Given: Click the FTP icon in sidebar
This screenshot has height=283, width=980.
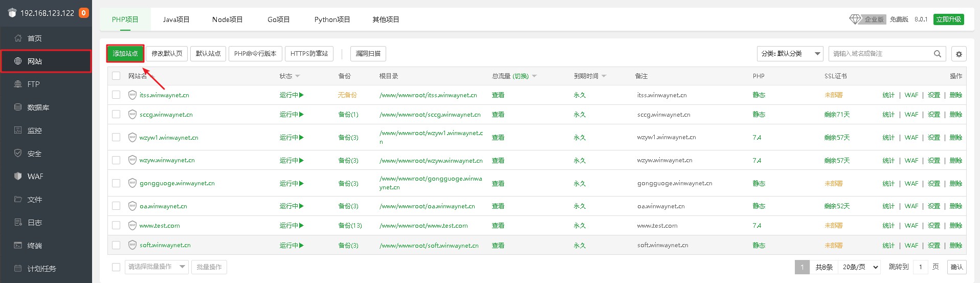Looking at the screenshot, I should (x=18, y=84).
